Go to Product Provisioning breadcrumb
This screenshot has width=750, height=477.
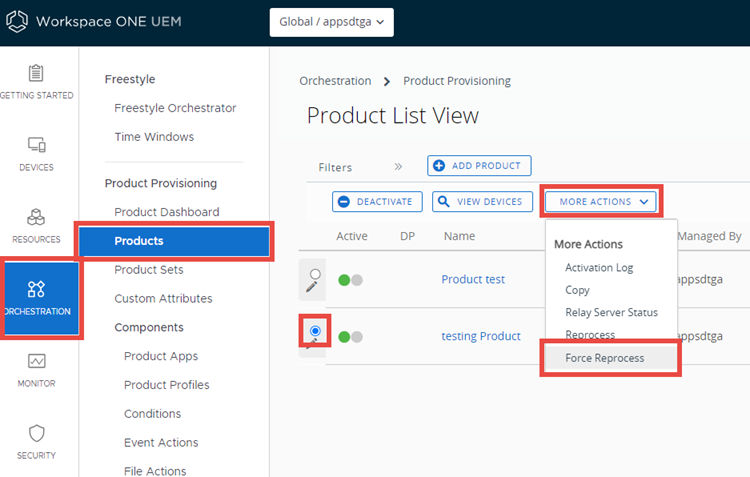coord(457,81)
